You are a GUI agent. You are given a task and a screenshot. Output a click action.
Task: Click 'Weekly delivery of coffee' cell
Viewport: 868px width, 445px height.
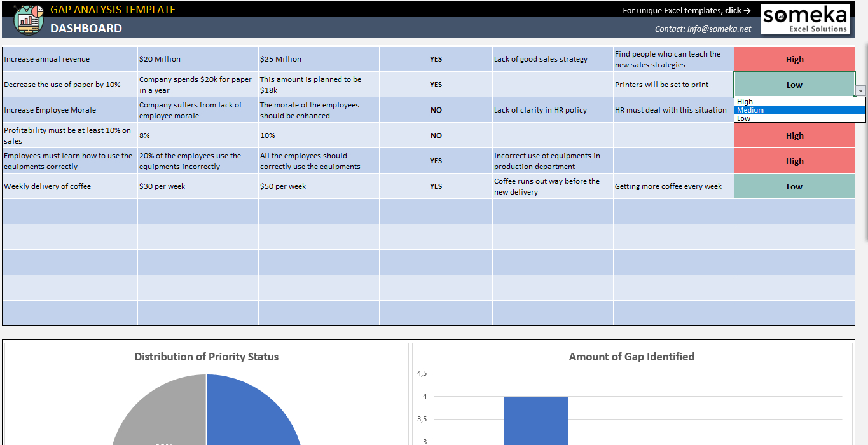coord(70,186)
